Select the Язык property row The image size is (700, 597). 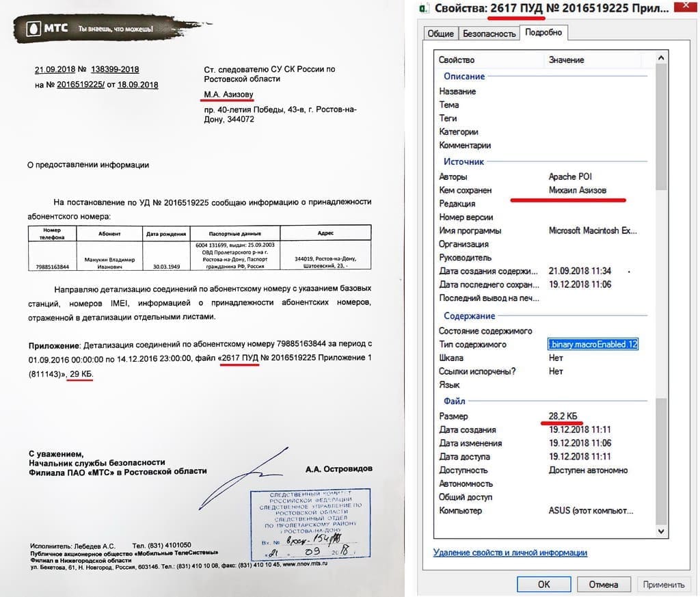[543, 384]
